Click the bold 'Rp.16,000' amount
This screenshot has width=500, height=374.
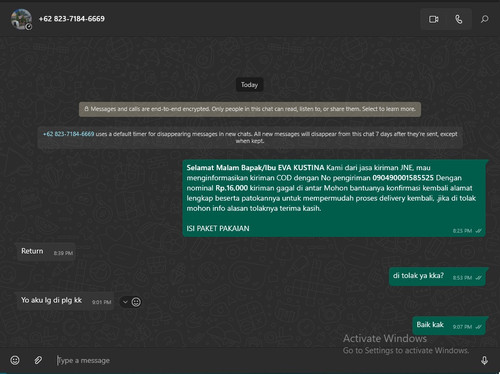[x=232, y=188]
